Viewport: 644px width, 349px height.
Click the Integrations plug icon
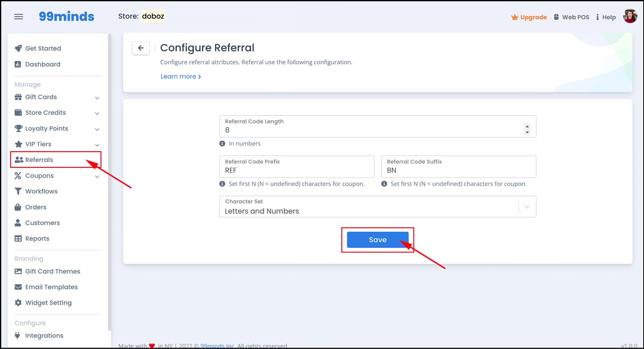pyautogui.click(x=18, y=335)
